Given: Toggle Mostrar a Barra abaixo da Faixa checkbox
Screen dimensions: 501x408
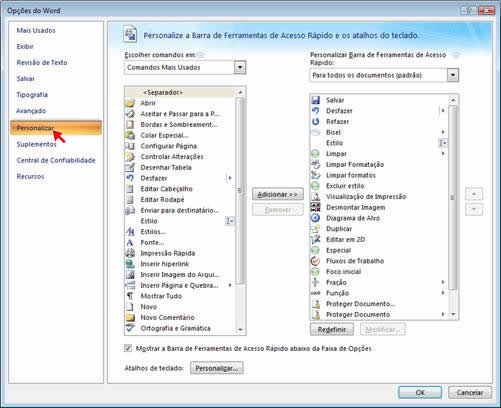Looking at the screenshot, I should (128, 348).
